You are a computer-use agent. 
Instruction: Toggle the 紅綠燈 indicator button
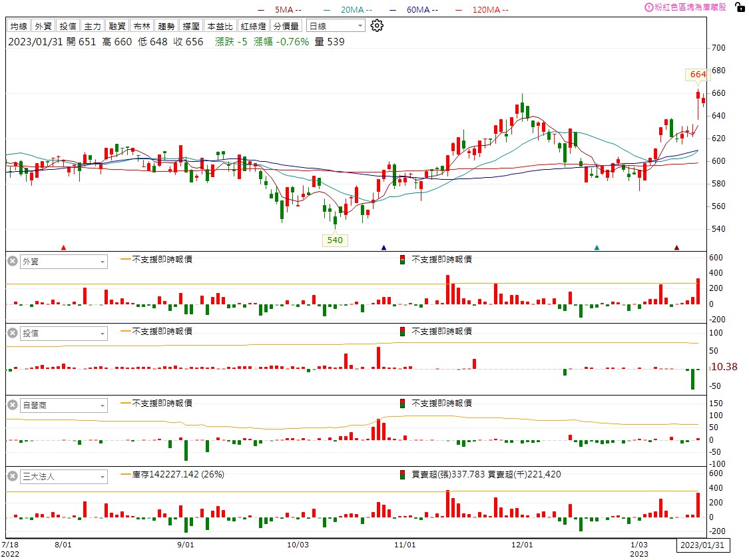pos(254,26)
